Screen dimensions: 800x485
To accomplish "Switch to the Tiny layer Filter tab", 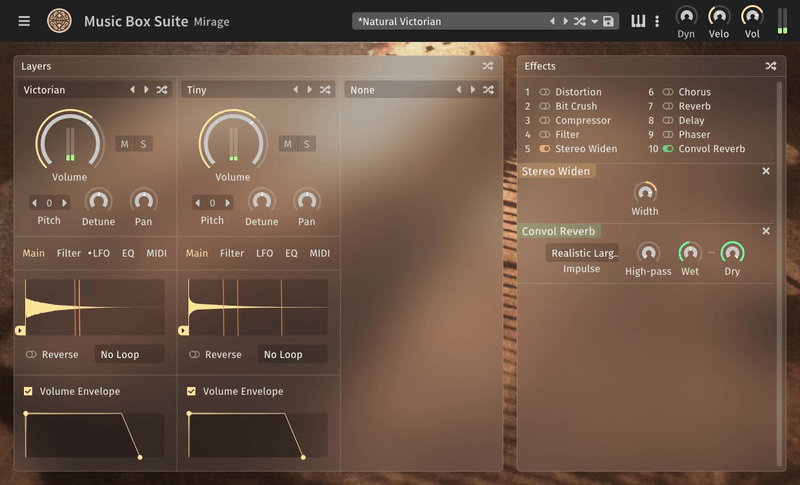I will (x=232, y=253).
